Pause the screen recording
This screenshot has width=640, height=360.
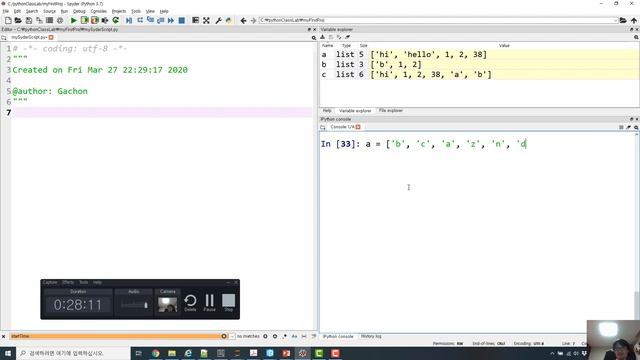(209, 303)
